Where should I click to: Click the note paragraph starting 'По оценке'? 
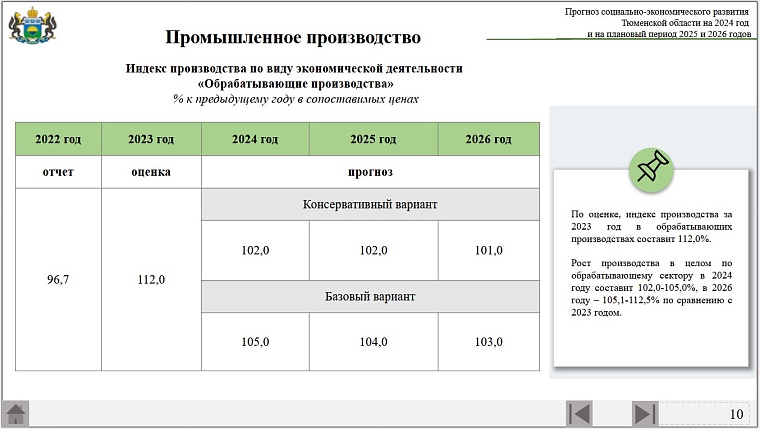tap(651, 226)
